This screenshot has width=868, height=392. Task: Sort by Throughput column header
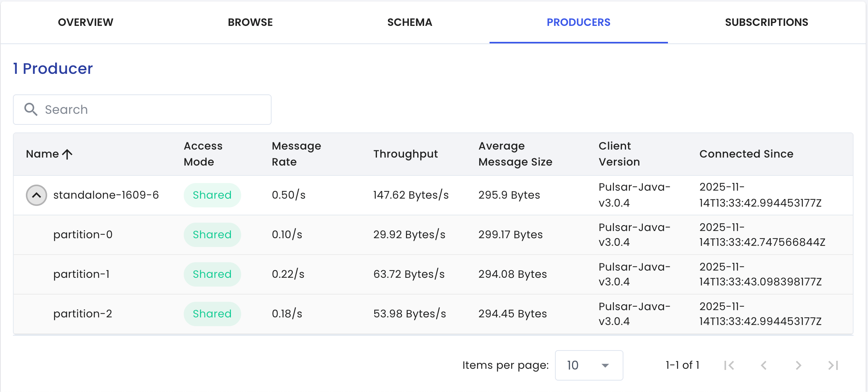pyautogui.click(x=405, y=154)
